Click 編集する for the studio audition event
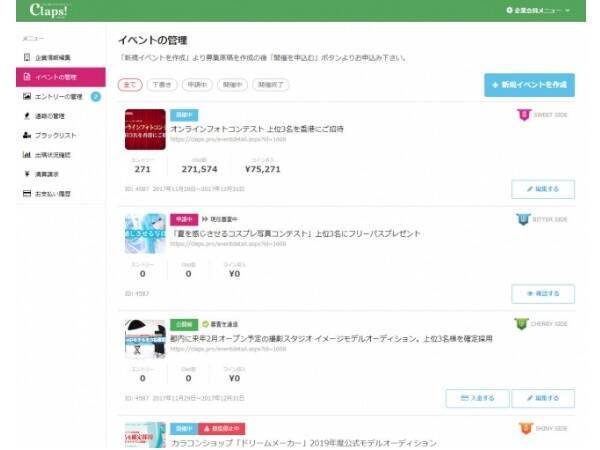Image resolution: width=600 pixels, height=450 pixels. [x=543, y=398]
